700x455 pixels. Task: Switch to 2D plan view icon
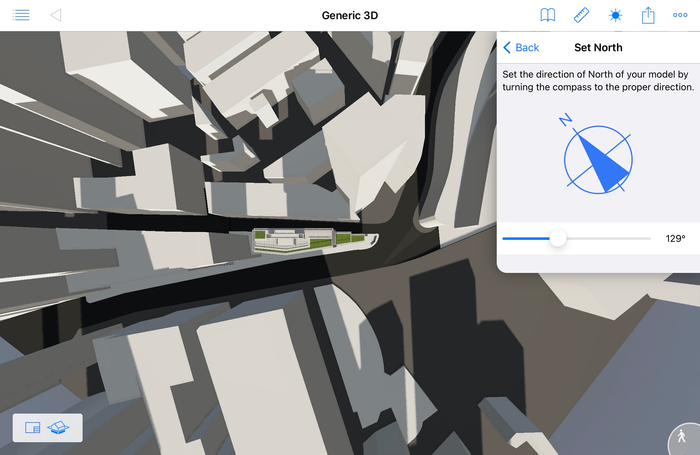(x=33, y=428)
